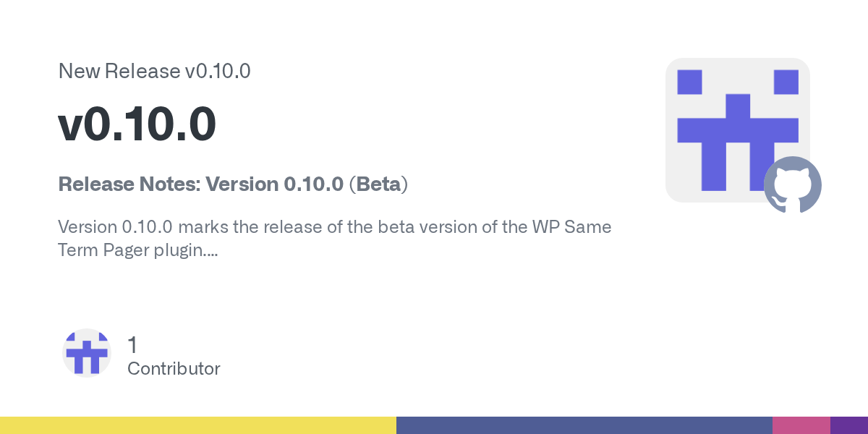
Task: Click the small round contributor avatar
Action: click(87, 353)
